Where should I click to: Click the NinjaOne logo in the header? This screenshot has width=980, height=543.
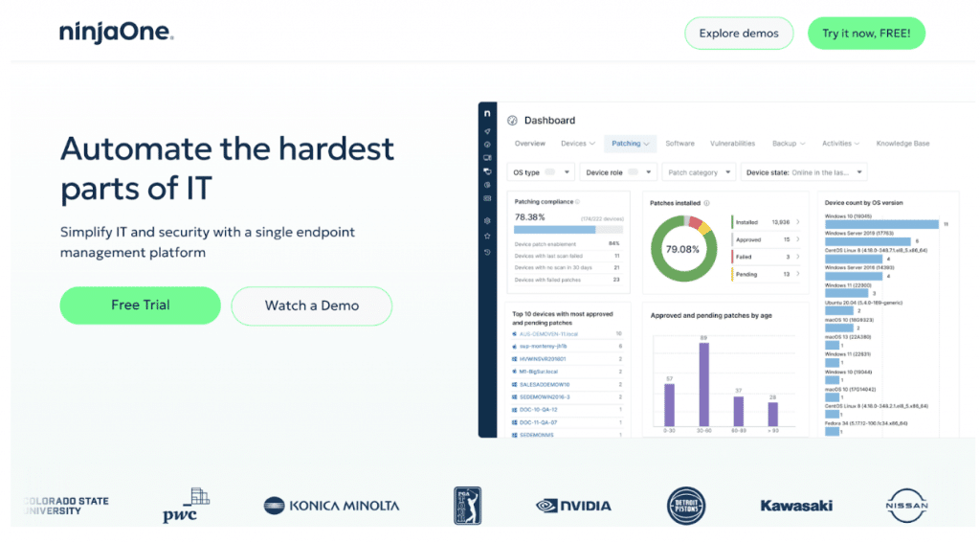pyautogui.click(x=116, y=33)
